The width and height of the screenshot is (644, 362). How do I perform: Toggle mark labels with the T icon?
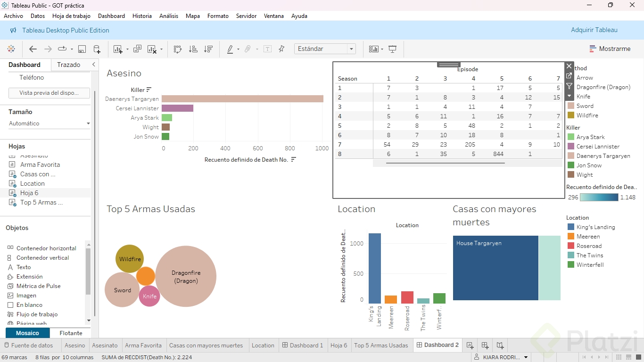(x=267, y=49)
